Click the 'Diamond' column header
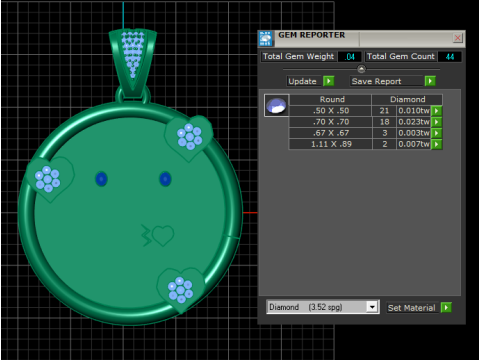Screen dimensions: 480x360 tap(407, 99)
